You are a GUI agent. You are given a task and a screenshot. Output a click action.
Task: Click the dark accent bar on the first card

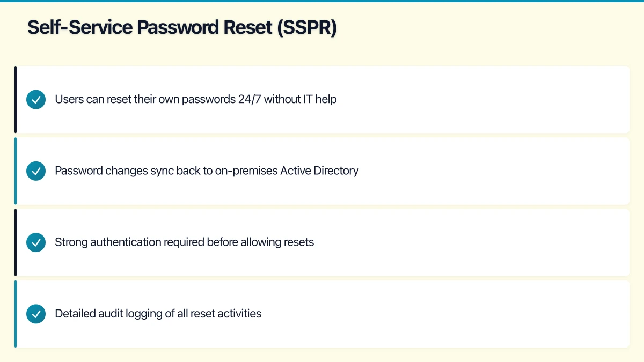click(16, 100)
